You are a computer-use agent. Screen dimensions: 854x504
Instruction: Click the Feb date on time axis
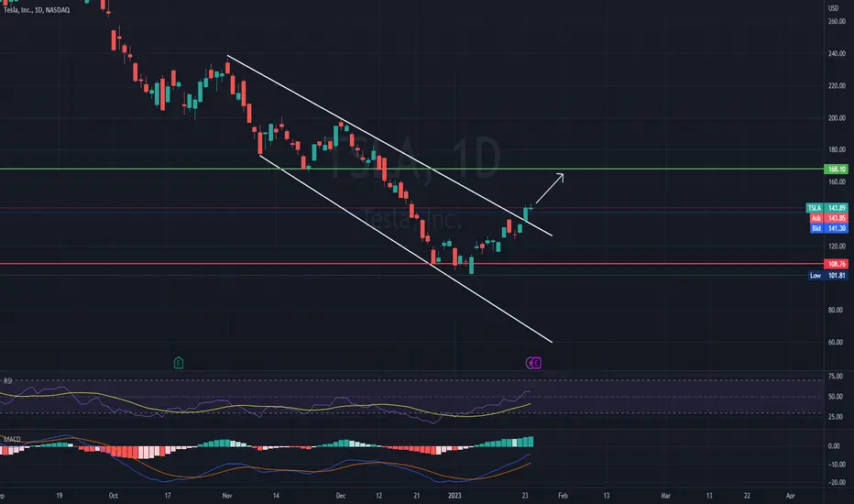coord(563,496)
